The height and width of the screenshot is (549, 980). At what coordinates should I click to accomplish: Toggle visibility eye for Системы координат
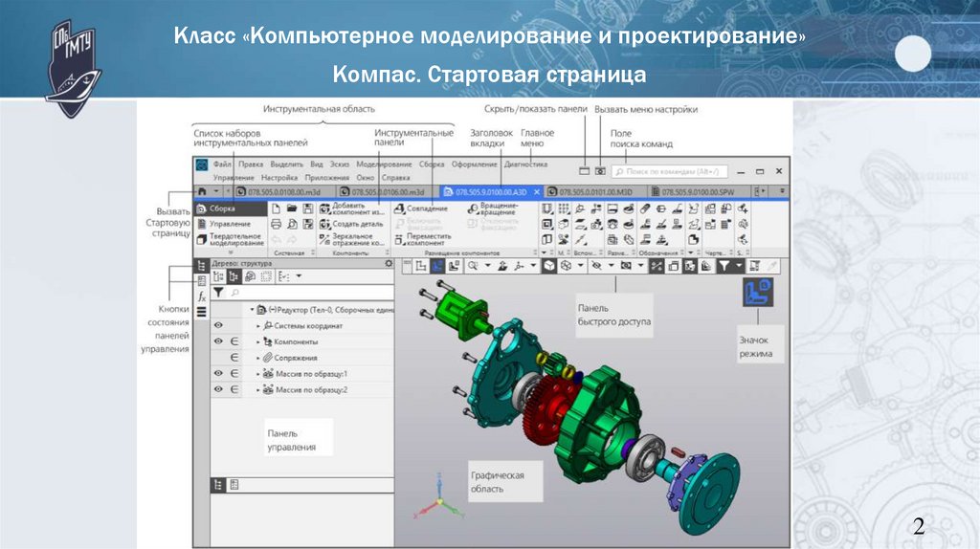point(218,325)
